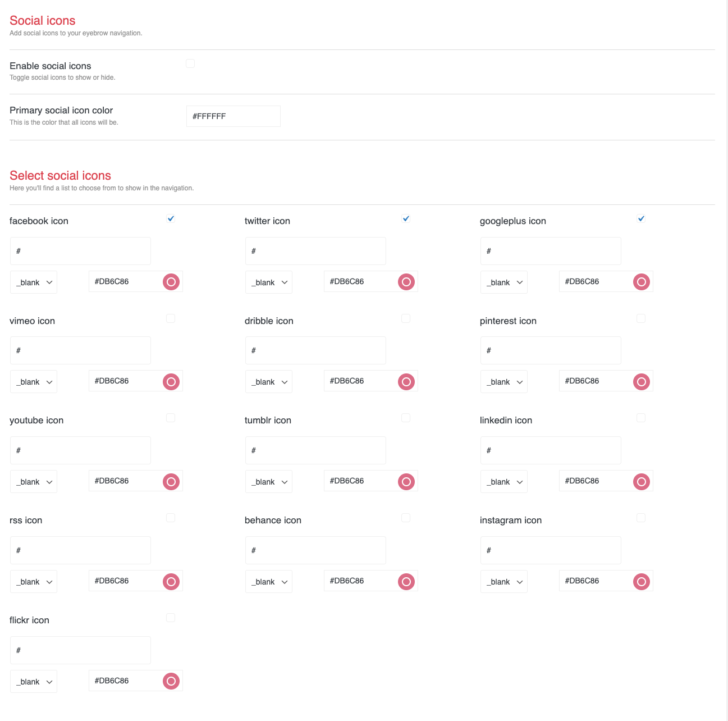Click the facebook icon URL input field

[x=80, y=251]
